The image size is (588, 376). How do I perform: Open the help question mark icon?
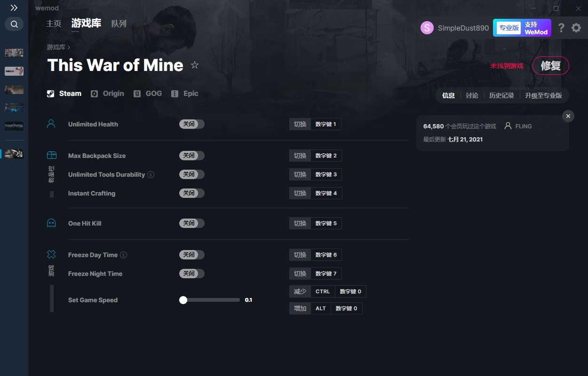pyautogui.click(x=561, y=28)
